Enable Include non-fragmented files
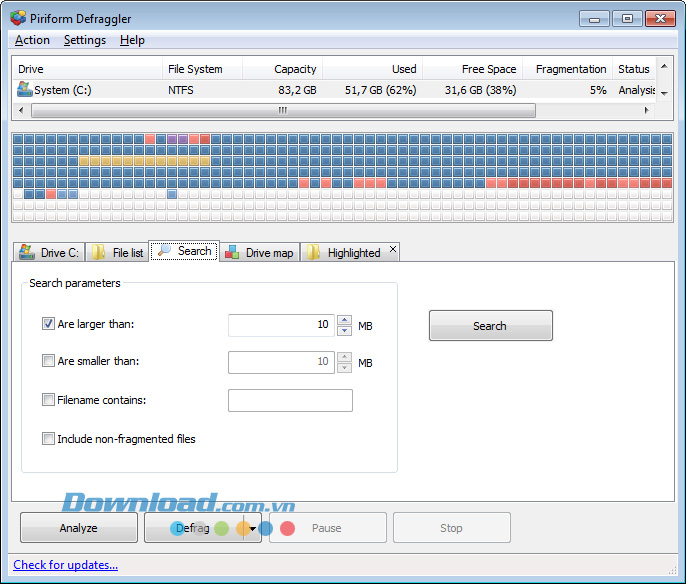The width and height of the screenshot is (686, 584). point(48,438)
